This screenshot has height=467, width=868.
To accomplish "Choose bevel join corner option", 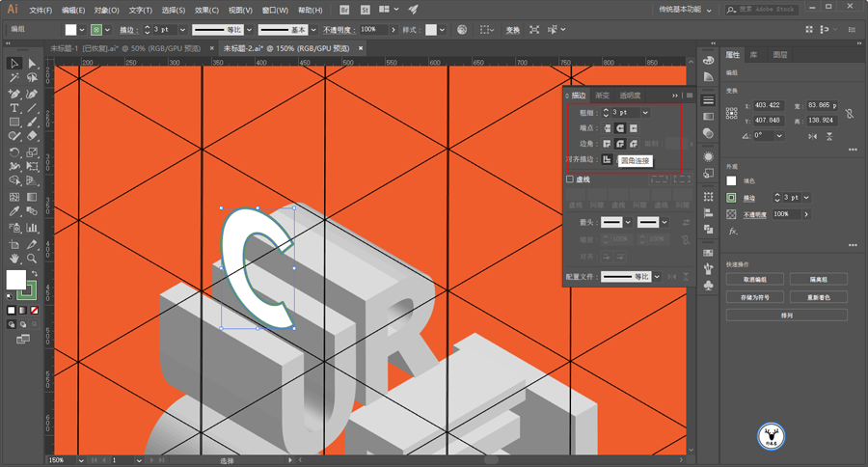I will (634, 144).
